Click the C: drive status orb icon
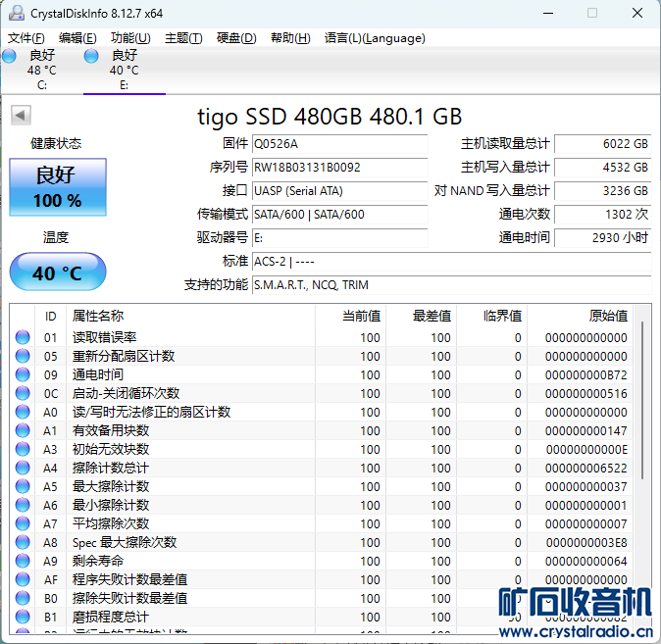 point(9,57)
